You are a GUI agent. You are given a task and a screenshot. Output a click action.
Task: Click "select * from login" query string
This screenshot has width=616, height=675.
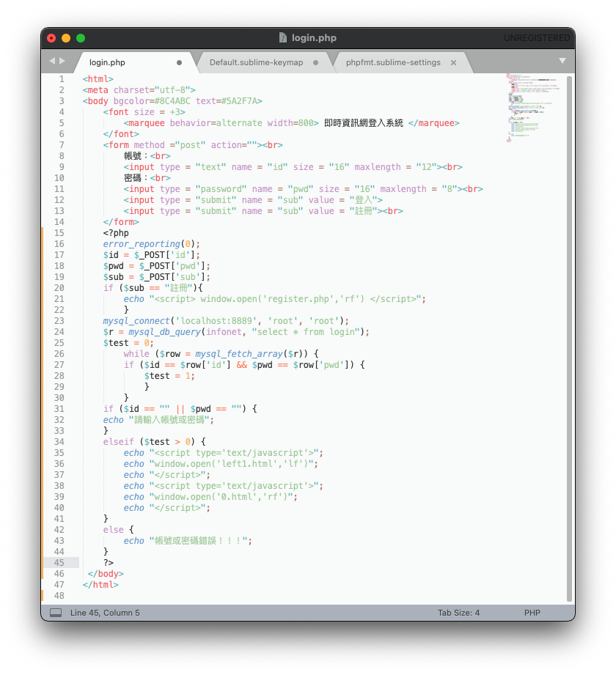(x=307, y=331)
